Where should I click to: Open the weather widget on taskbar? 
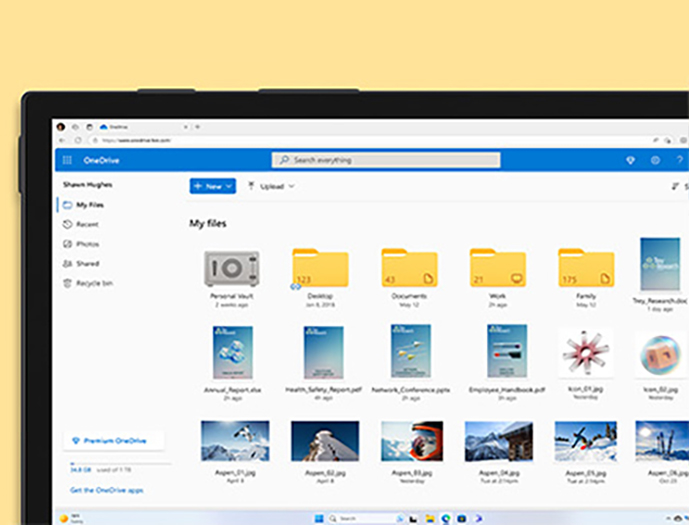click(70, 518)
